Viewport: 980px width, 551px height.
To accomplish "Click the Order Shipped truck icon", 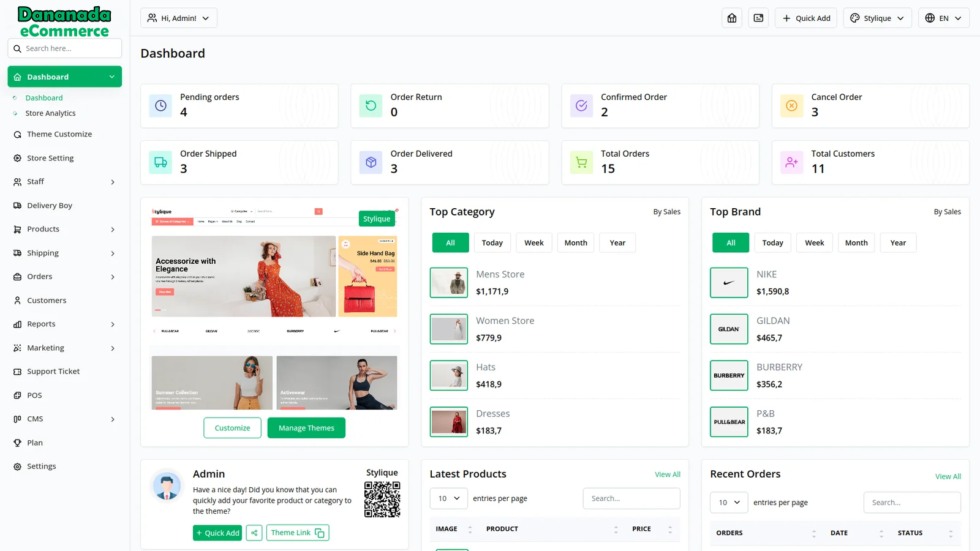I will pyautogui.click(x=160, y=163).
